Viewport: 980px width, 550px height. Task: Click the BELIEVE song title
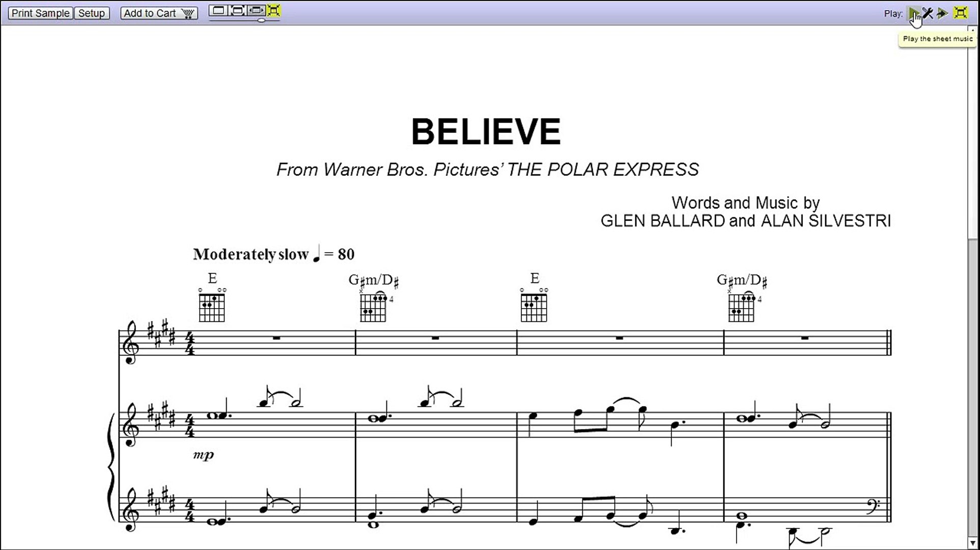pos(486,131)
